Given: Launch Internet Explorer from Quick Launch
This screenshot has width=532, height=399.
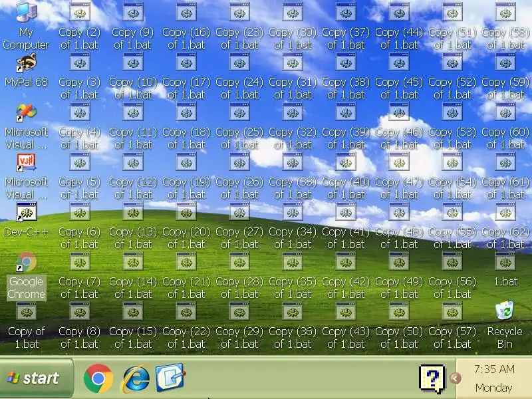Looking at the screenshot, I should point(136,378).
